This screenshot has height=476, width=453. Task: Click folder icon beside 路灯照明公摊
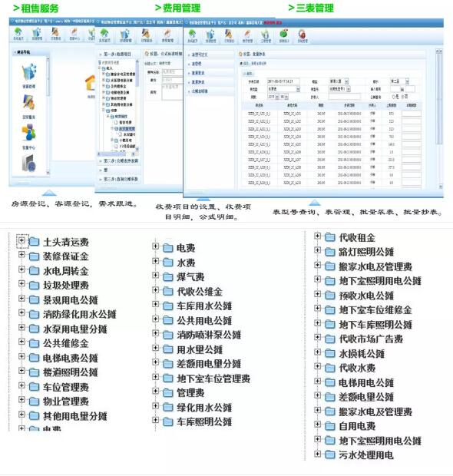(x=329, y=252)
